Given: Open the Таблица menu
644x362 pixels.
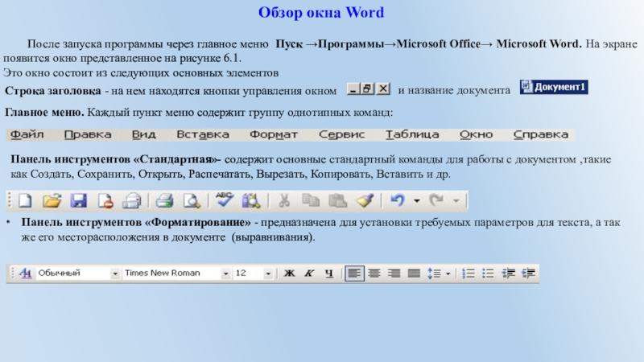Looking at the screenshot, I should (x=412, y=134).
